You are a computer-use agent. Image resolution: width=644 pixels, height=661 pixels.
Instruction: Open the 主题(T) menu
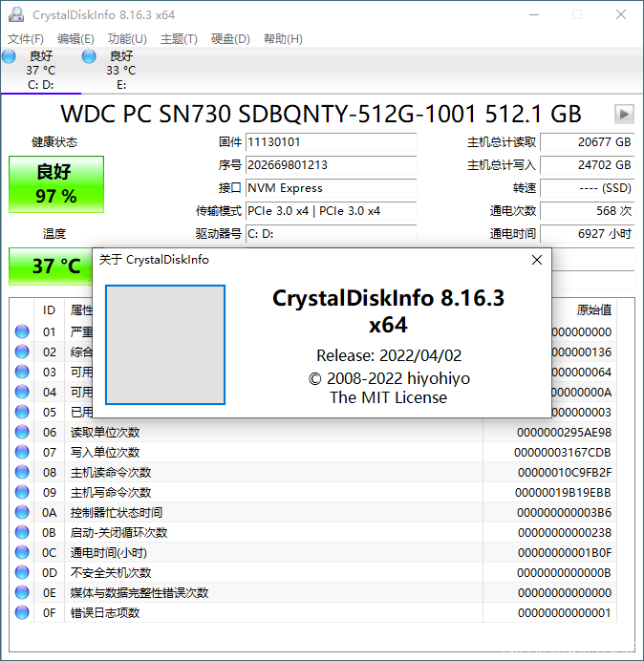coord(179,39)
